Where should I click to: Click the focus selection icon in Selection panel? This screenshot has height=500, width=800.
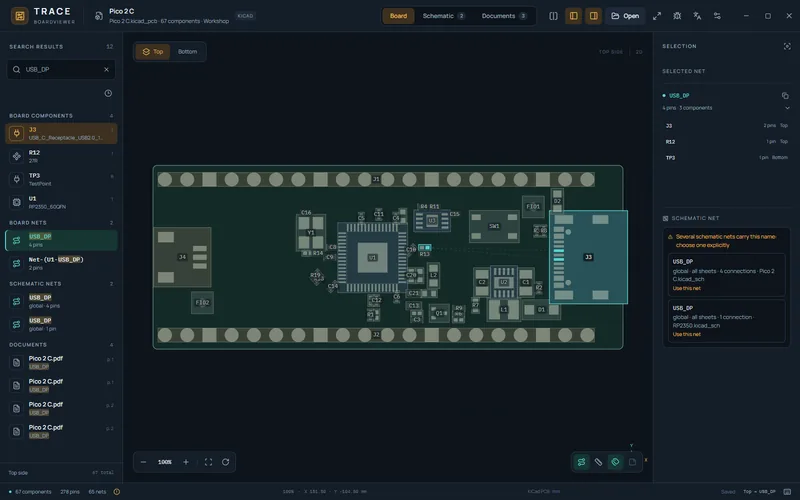787,46
